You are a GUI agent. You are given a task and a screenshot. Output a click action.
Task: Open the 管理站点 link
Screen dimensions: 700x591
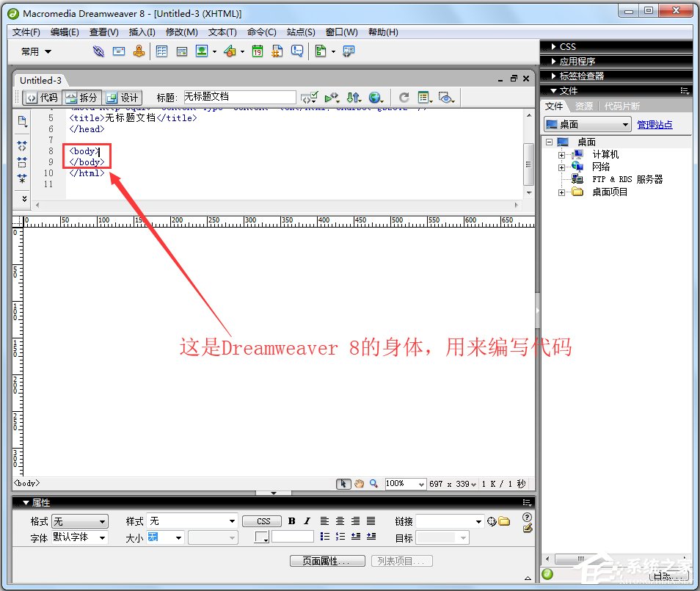coord(655,123)
